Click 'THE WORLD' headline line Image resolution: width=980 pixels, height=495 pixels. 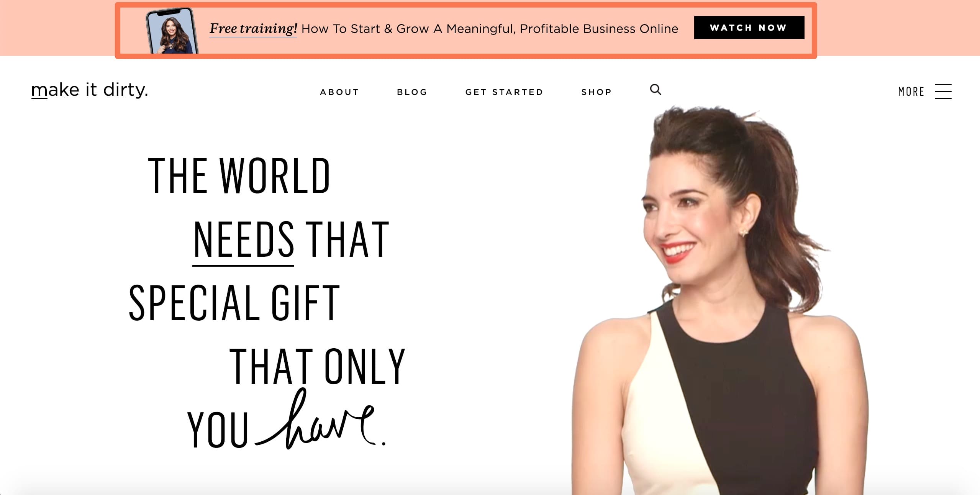[x=239, y=175]
